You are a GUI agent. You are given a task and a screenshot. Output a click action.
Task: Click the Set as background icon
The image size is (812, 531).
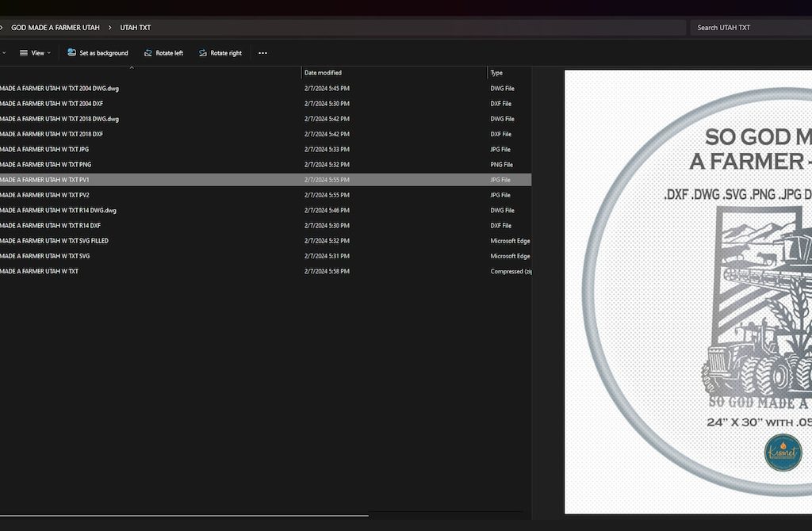[x=72, y=53]
